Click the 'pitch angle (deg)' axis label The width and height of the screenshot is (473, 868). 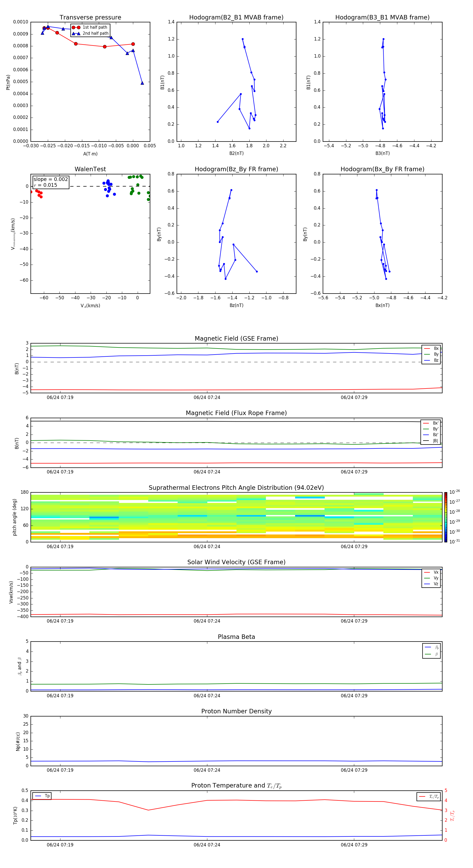[x=14, y=517]
